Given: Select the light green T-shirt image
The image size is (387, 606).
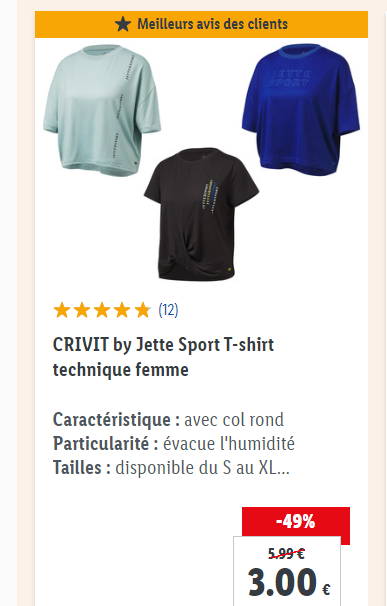Looking at the screenshot, I should 102,109.
